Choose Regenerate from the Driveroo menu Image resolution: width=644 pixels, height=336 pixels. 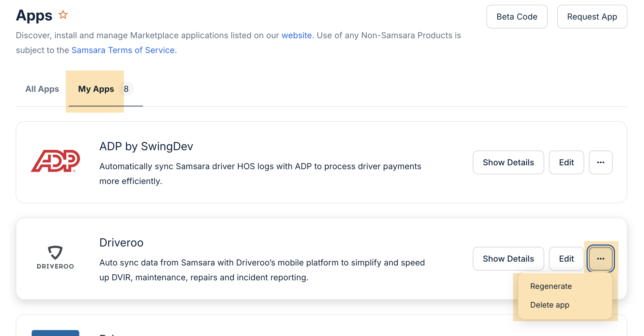click(x=551, y=286)
